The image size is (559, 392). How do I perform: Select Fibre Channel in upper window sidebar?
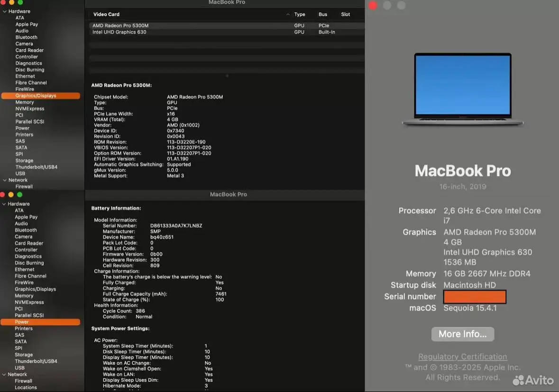click(x=31, y=82)
